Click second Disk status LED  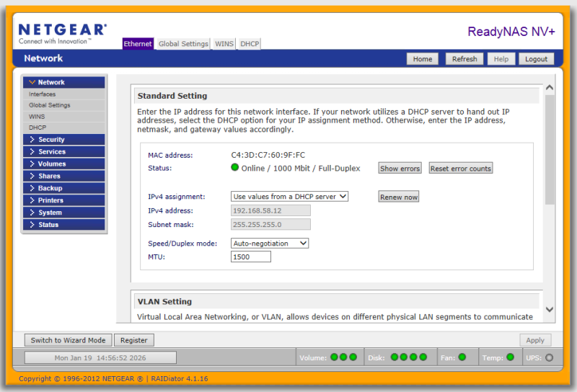404,357
